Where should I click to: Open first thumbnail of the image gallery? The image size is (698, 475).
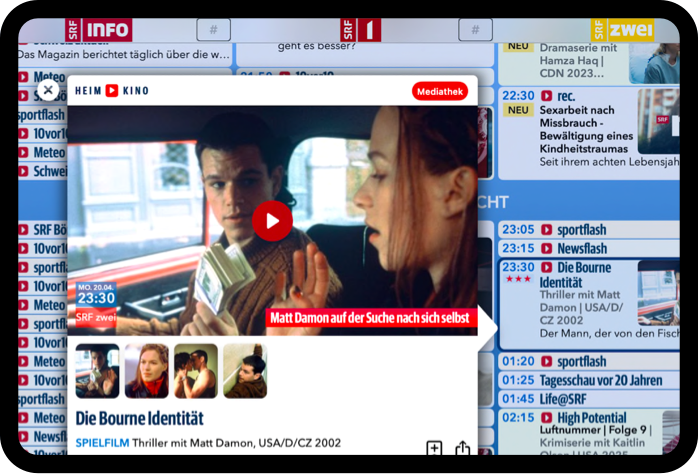[97, 371]
